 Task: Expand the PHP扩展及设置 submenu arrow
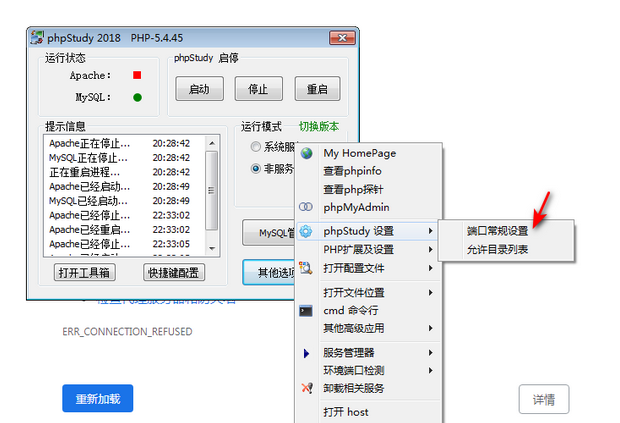[x=431, y=249]
